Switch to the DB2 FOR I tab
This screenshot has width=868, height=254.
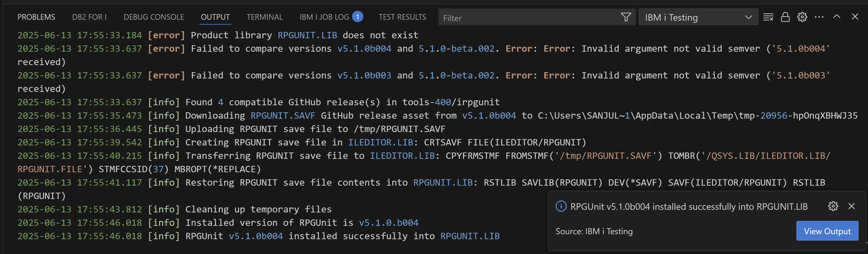pyautogui.click(x=89, y=17)
